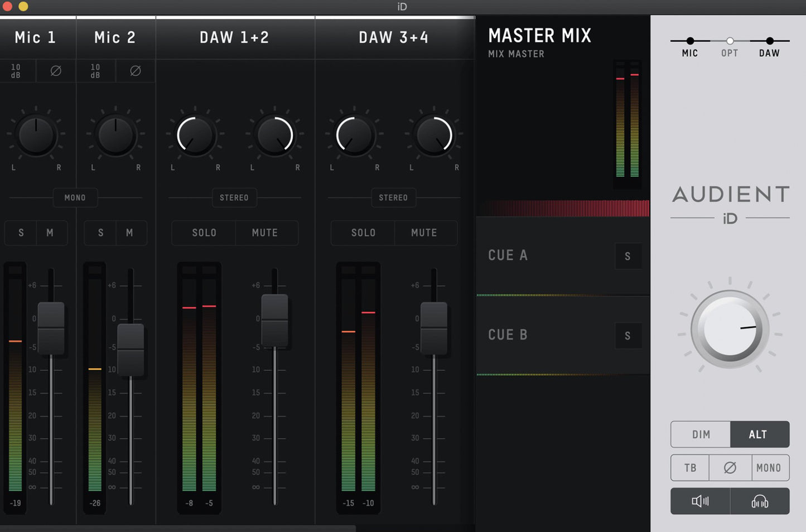Enable the 10dB pad on Mic 1
This screenshot has height=532, width=806.
click(x=16, y=71)
